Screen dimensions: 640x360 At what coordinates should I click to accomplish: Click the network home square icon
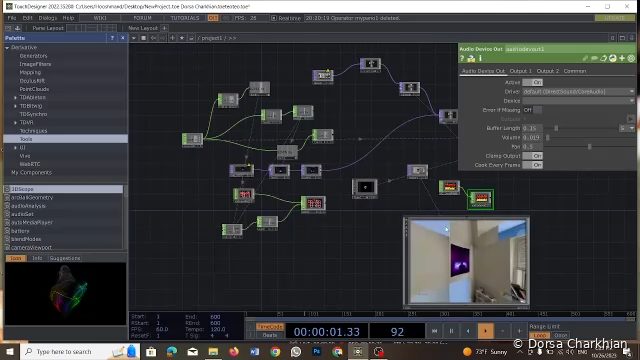143,38
